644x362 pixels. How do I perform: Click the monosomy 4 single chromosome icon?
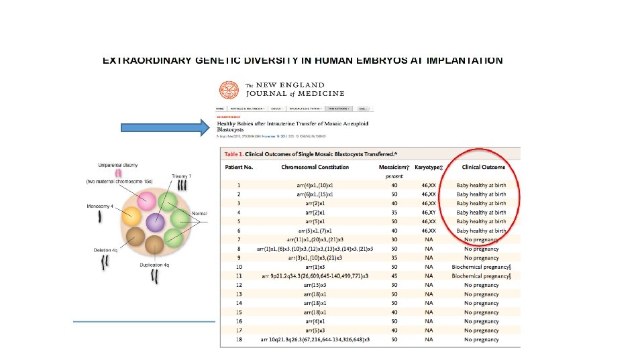click(x=100, y=217)
